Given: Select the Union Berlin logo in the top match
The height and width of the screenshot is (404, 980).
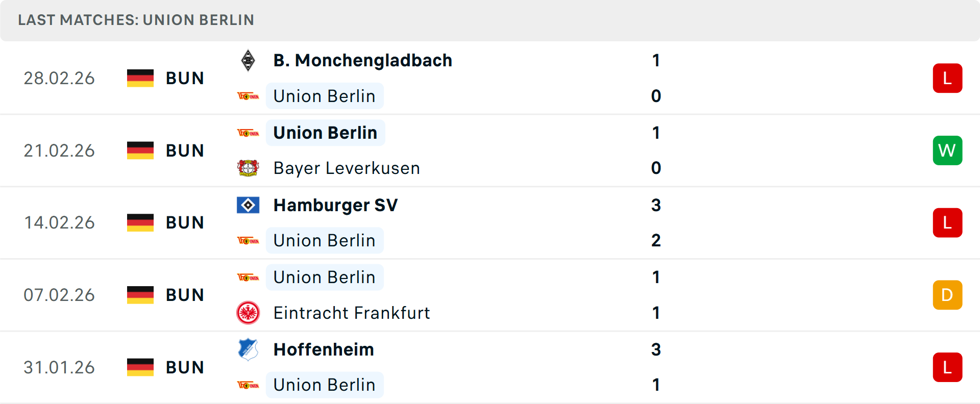Looking at the screenshot, I should coord(248,96).
